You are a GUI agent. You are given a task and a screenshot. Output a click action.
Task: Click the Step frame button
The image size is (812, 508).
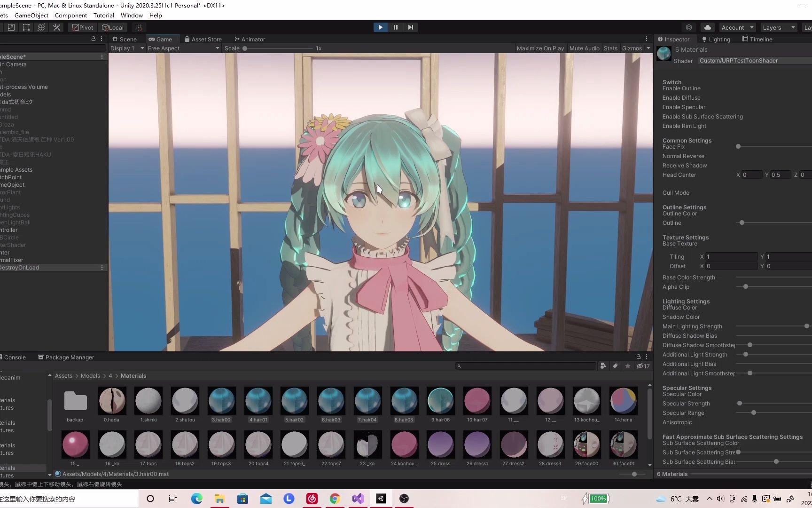tap(411, 27)
